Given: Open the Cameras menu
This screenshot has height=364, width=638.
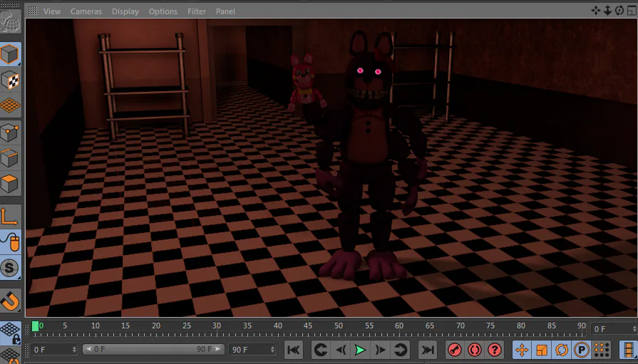Looking at the screenshot, I should click(86, 11).
